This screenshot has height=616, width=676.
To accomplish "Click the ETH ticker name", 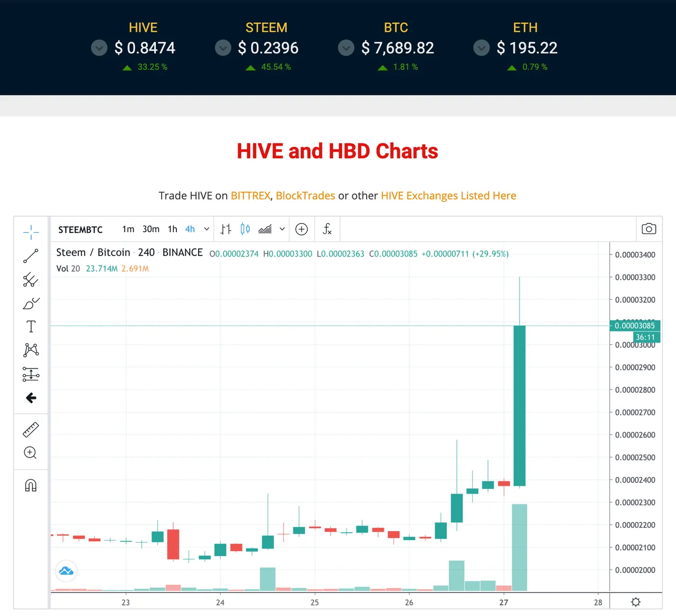I will coord(525,27).
